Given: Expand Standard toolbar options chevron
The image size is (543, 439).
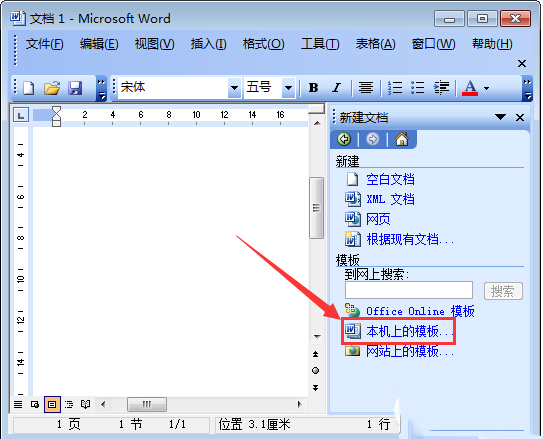Looking at the screenshot, I should click(101, 88).
